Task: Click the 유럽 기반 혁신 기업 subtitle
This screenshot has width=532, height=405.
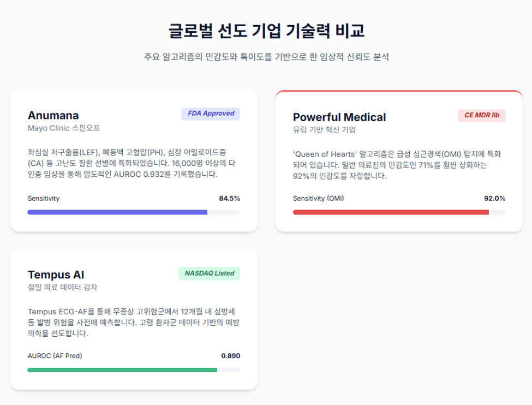Action: coord(324,130)
